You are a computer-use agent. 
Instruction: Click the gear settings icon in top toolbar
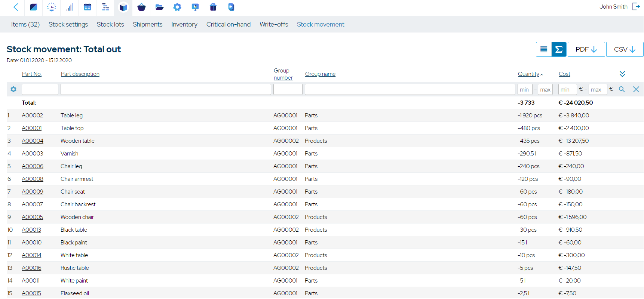coord(177,7)
